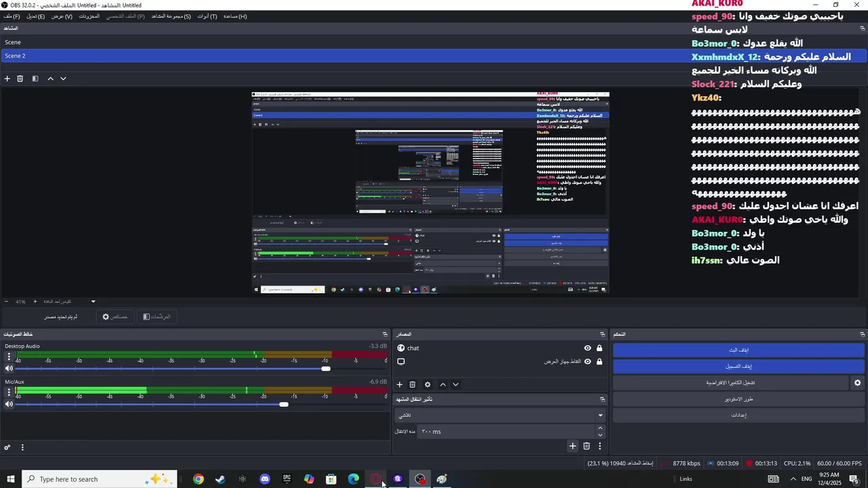Open Mic/Aux three-dot options

(x=9, y=392)
